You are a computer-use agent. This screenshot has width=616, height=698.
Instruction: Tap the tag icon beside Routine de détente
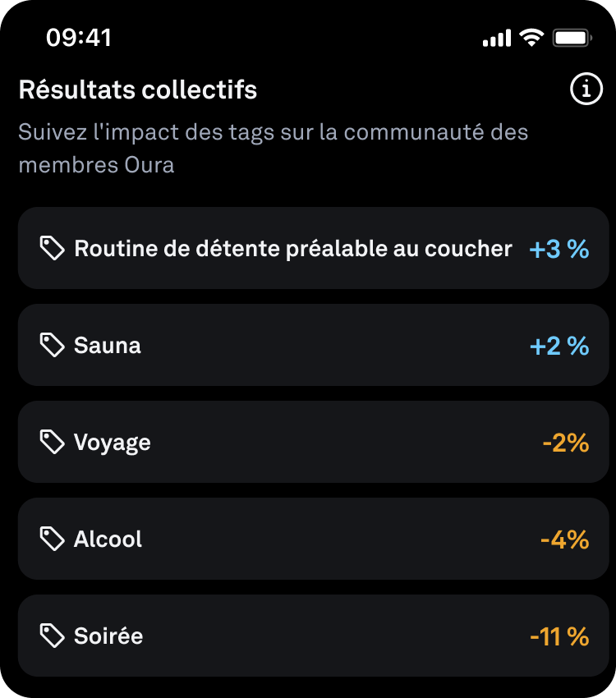[x=52, y=249]
